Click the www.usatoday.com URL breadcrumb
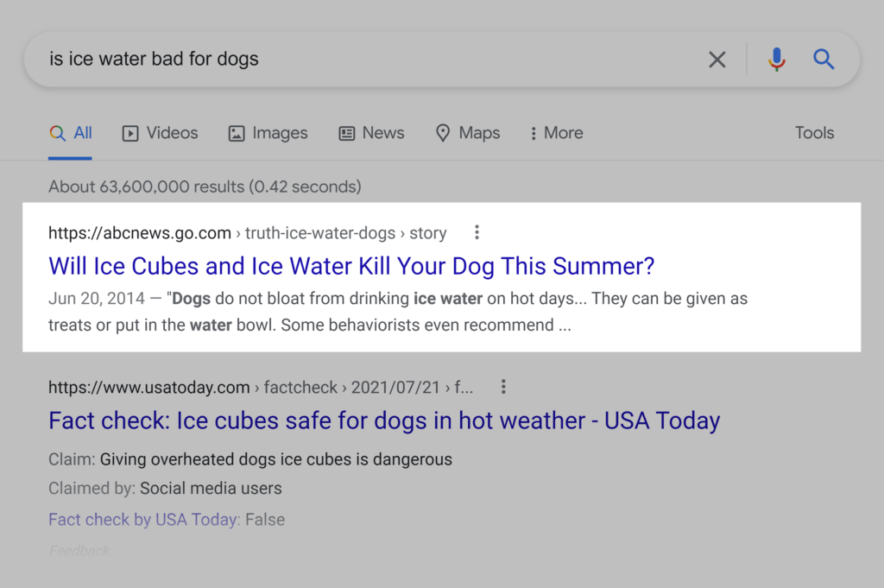This screenshot has width=884, height=588. point(149,388)
